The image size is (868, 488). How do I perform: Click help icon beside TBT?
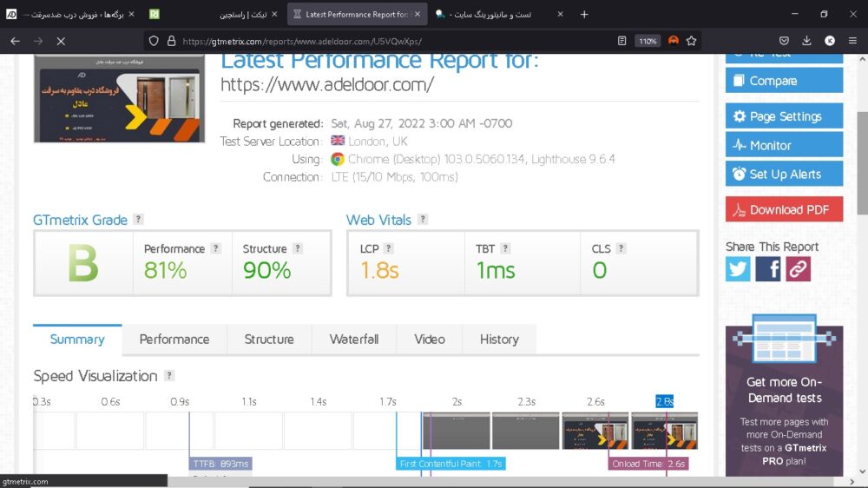click(505, 248)
